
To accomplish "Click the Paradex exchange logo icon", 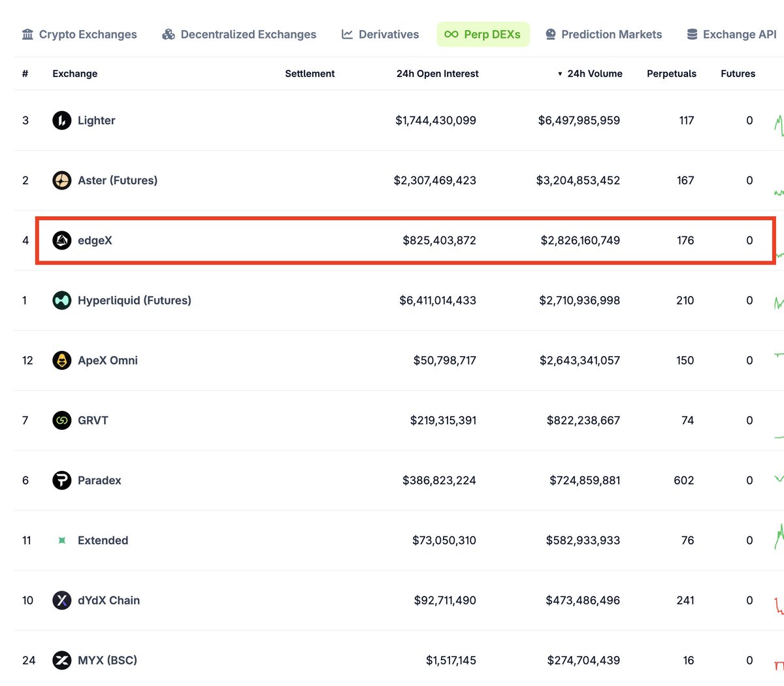I will point(62,480).
